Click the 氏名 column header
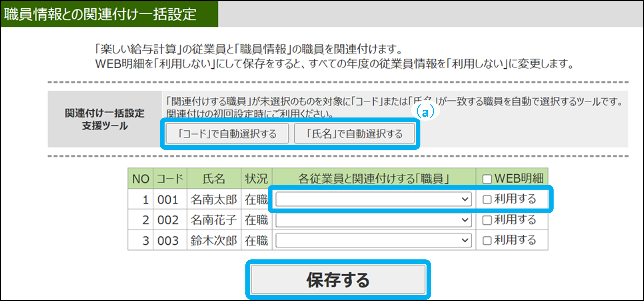 pos(214,179)
